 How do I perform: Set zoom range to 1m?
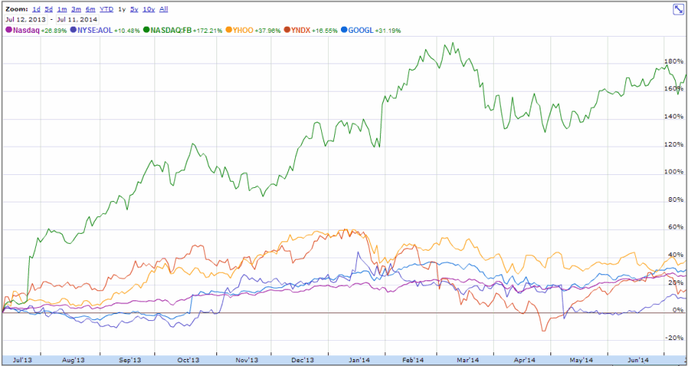click(x=62, y=9)
